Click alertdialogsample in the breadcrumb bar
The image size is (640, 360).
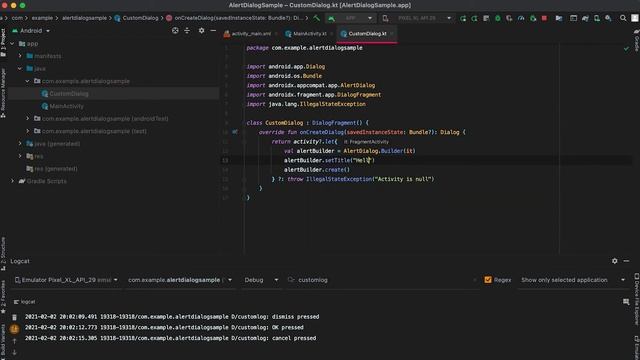(84, 18)
